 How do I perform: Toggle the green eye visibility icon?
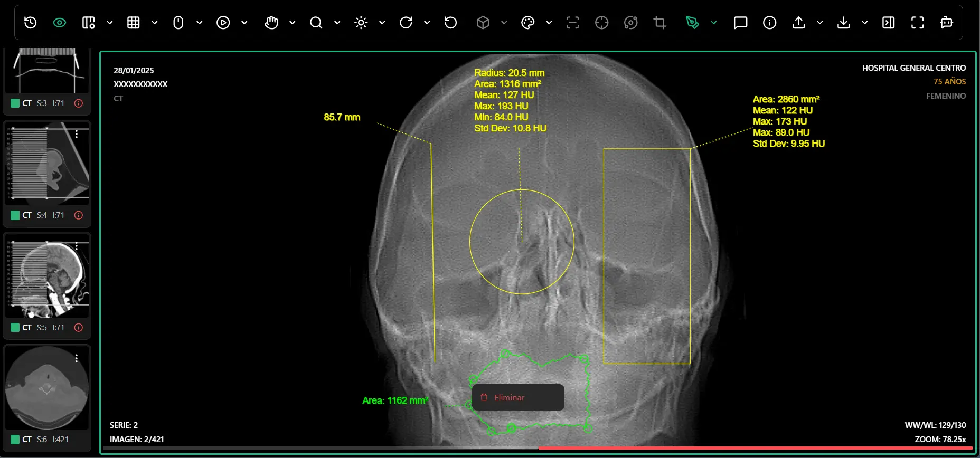[60, 23]
